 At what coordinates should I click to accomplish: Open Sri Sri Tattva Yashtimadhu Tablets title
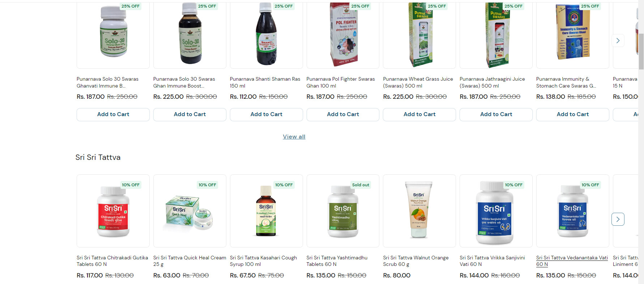pyautogui.click(x=337, y=261)
